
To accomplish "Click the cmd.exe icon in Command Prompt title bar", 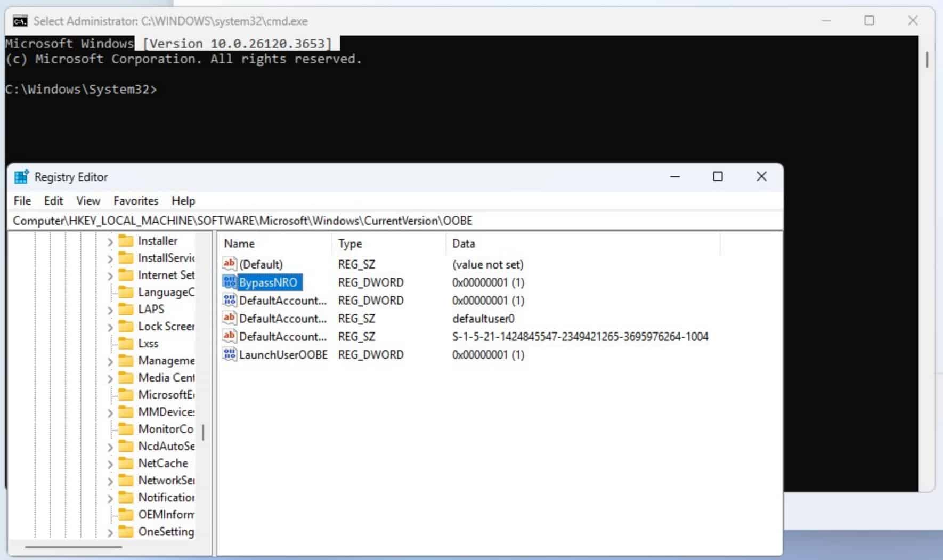I will [x=20, y=21].
